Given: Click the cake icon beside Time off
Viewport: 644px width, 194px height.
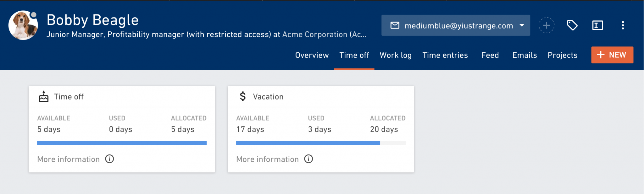Looking at the screenshot, I should tap(44, 96).
